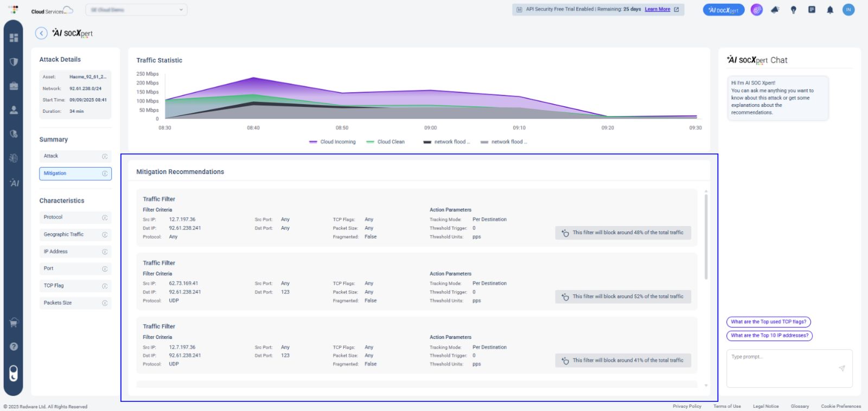Click the help question mark icon

click(x=14, y=346)
